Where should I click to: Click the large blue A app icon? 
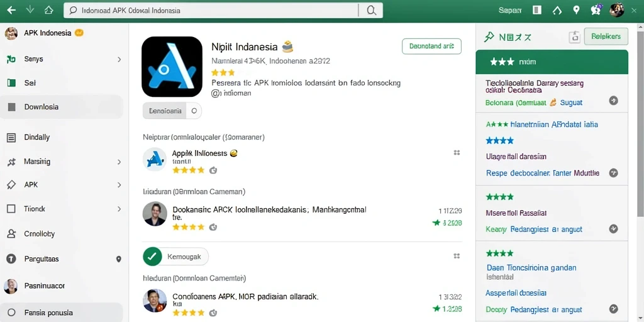pyautogui.click(x=172, y=67)
